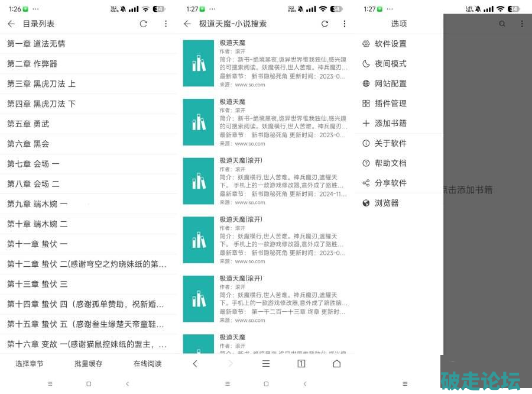Image resolution: width=532 pixels, height=394 pixels.
Task: Open 浏览器 from the options menu
Action: pos(387,203)
